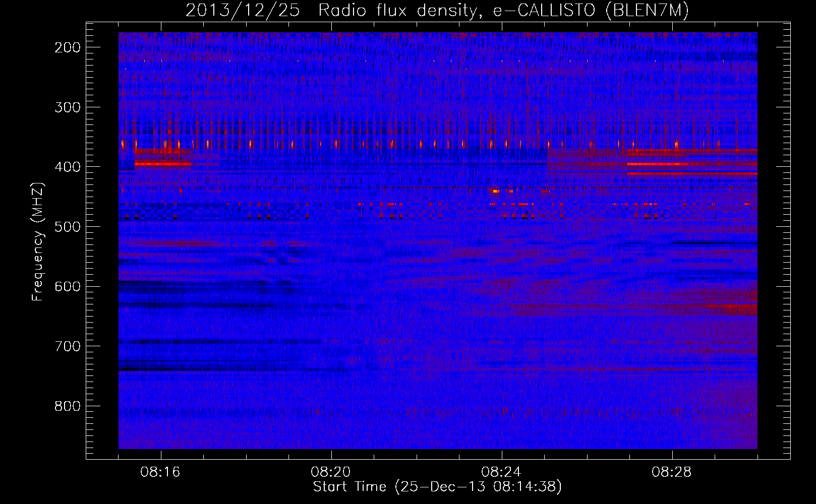816x504 pixels.
Task: Click the 800 frequency tick label
Action: click(x=67, y=406)
